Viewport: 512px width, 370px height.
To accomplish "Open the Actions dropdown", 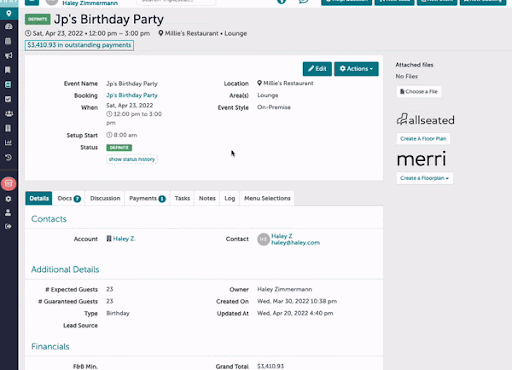I will (356, 69).
